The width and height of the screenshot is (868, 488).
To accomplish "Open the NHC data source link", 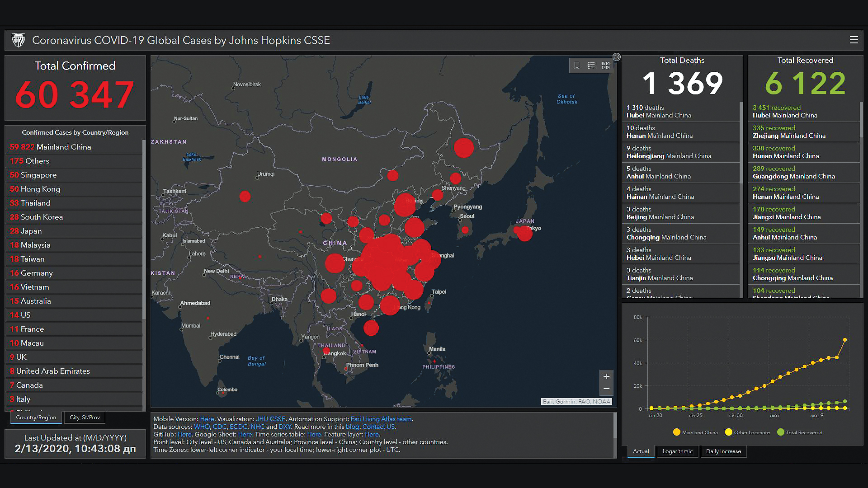I will click(257, 427).
